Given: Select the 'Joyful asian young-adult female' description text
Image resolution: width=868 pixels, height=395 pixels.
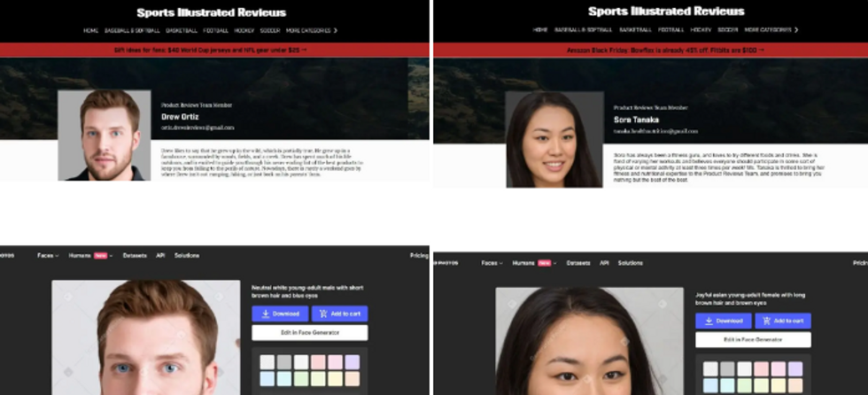Looking at the screenshot, I should tap(750, 299).
